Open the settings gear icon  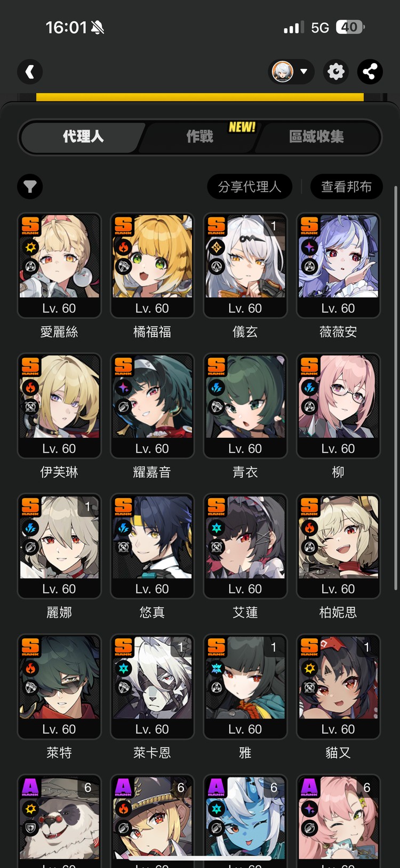coord(336,72)
